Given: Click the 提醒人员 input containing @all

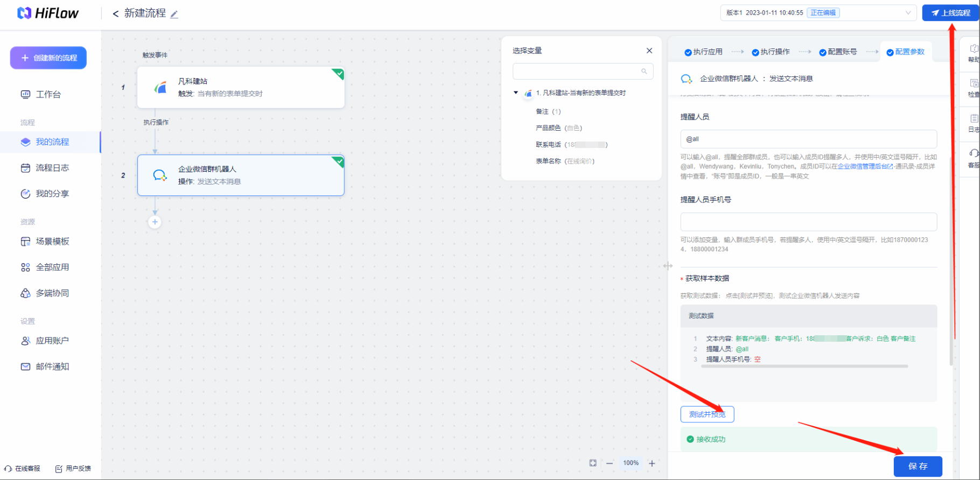Looking at the screenshot, I should tap(808, 139).
